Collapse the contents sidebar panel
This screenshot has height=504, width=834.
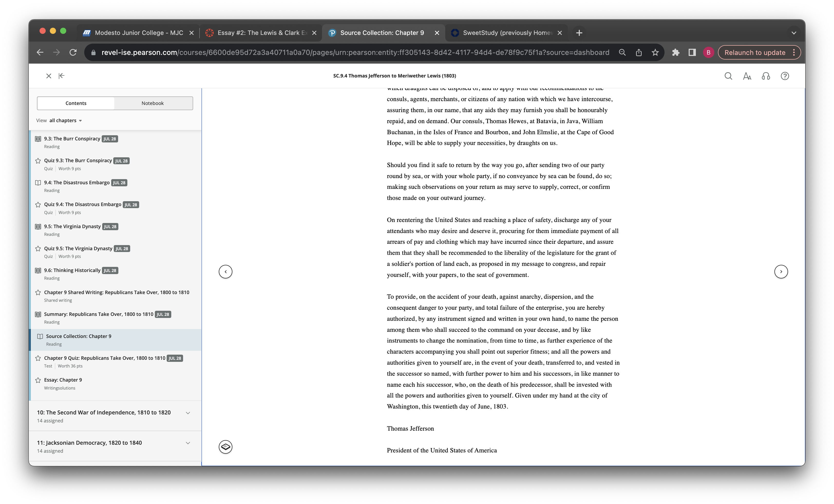[61, 76]
